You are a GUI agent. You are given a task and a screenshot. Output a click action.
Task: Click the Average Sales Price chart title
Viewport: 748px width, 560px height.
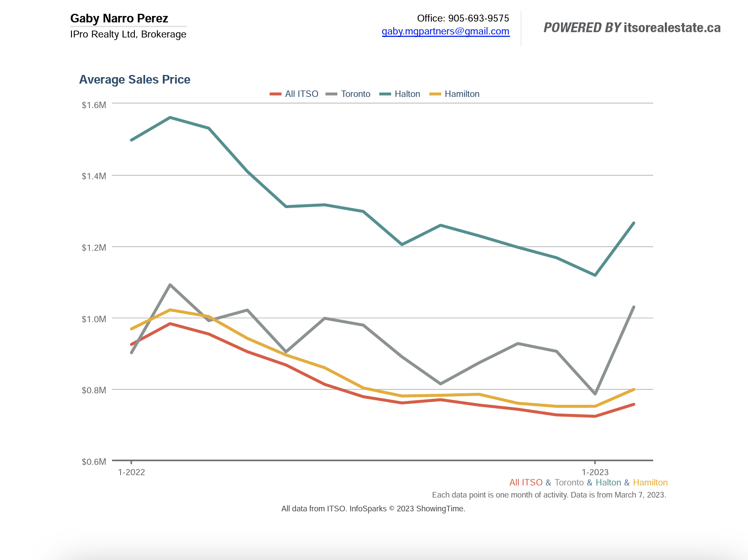click(x=134, y=80)
